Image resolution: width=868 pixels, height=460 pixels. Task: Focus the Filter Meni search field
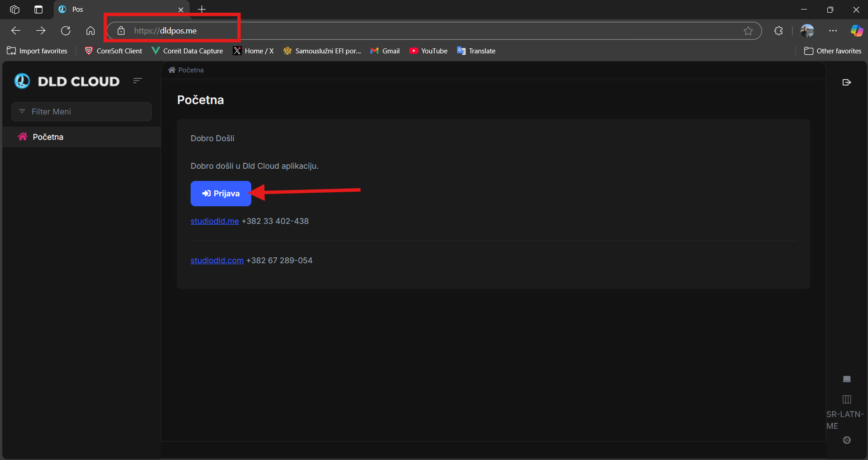[82, 112]
